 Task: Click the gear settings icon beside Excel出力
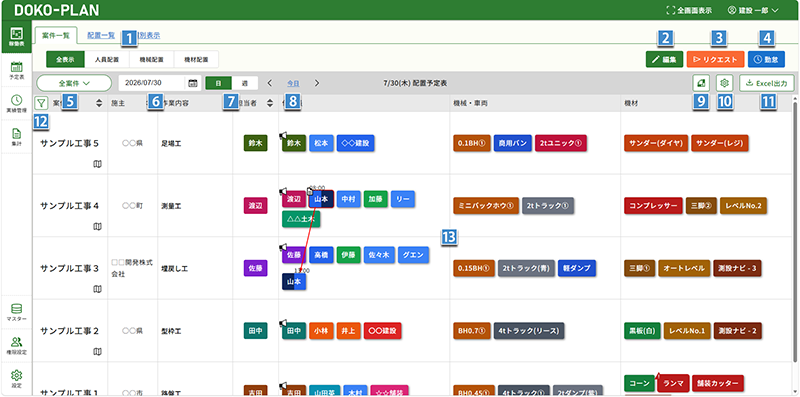(x=724, y=83)
